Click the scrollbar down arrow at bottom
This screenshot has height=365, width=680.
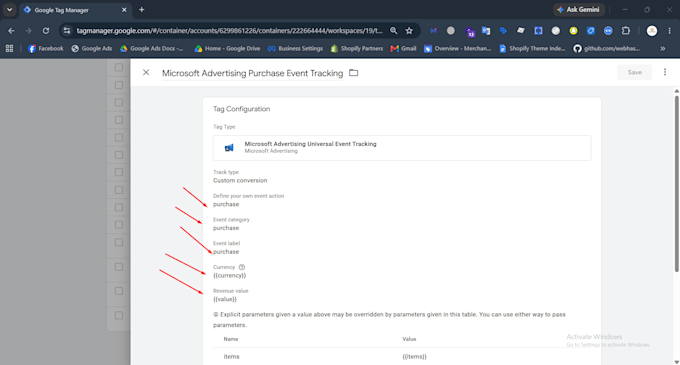677,362
